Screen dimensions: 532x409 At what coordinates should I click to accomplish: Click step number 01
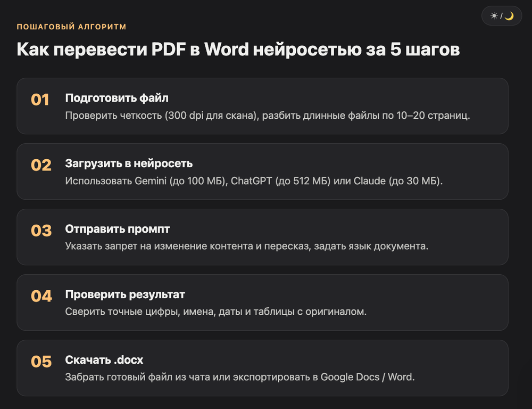pos(40,100)
